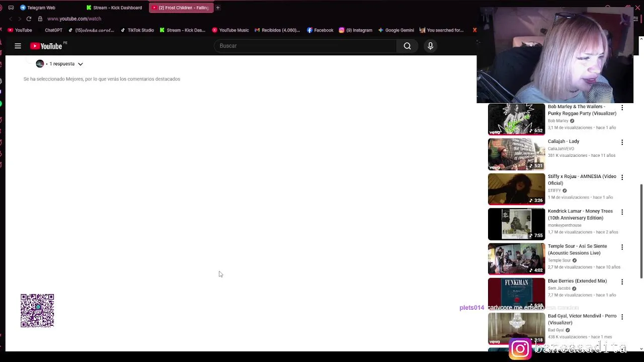Open a new browser tab with plus

217,8
